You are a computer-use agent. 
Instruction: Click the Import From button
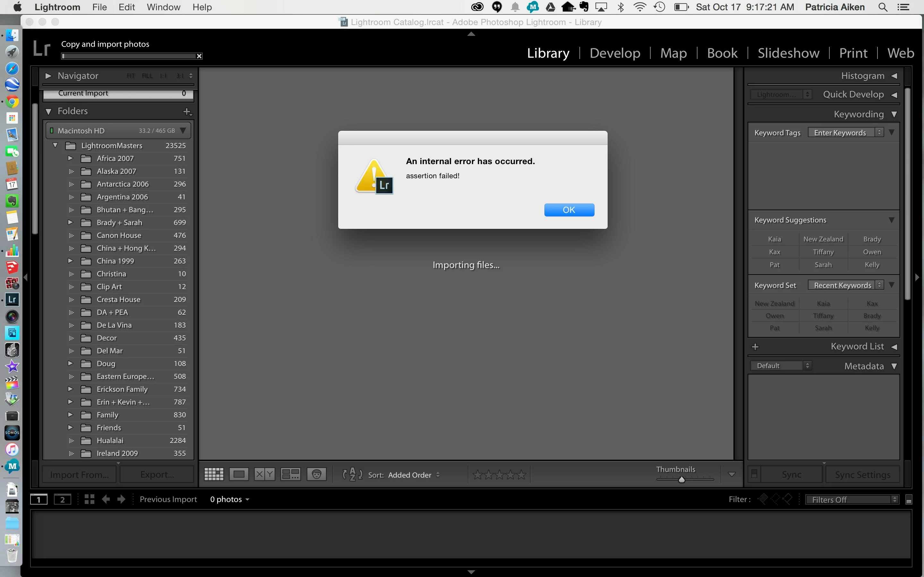click(80, 474)
